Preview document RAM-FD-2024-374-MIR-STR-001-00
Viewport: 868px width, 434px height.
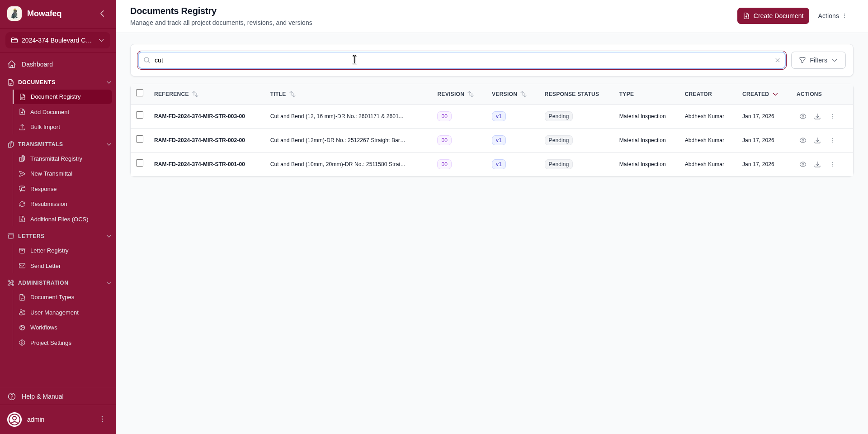click(803, 164)
